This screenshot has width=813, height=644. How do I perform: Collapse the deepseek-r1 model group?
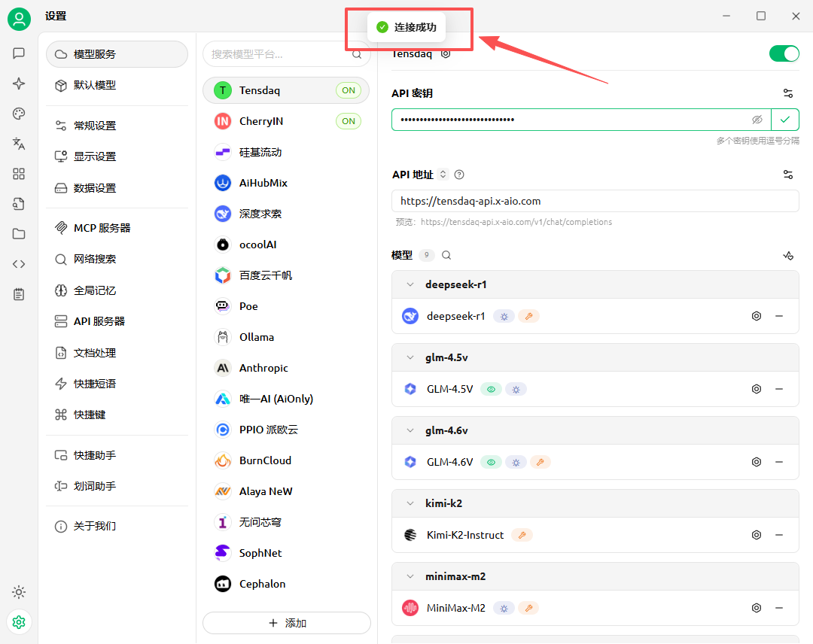point(410,284)
